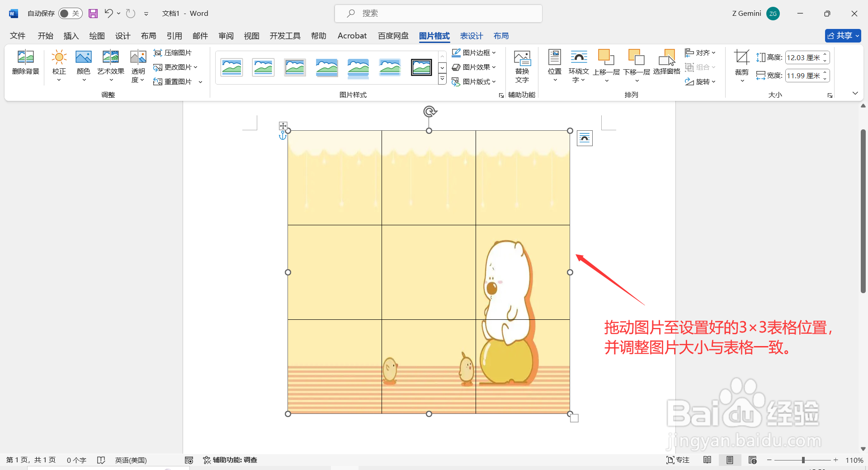Open the Review (审阅) tab

point(226,36)
